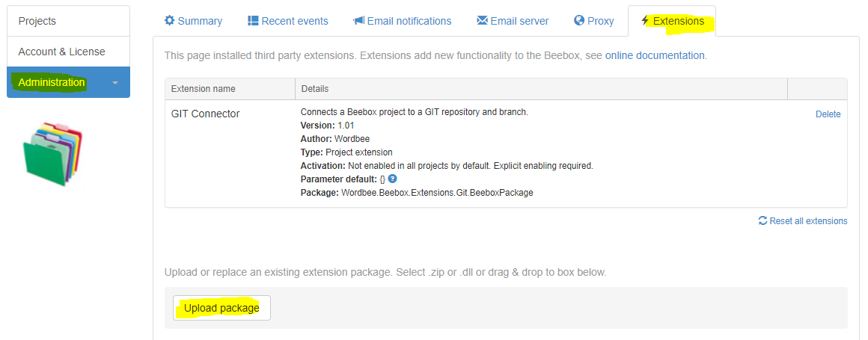The image size is (868, 340).
Task: Click the Reset all extensions link
Action: click(808, 221)
